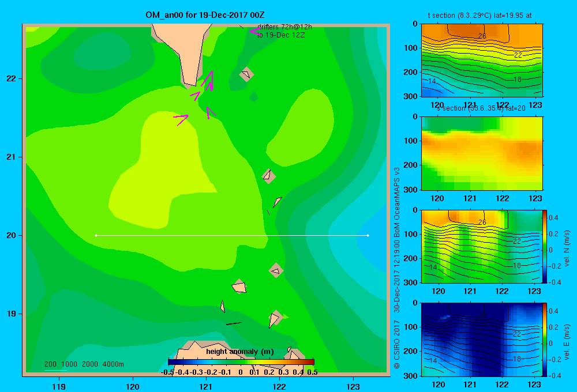
Task: Click depth label 100 beside the salinity section
Action: coord(410,141)
